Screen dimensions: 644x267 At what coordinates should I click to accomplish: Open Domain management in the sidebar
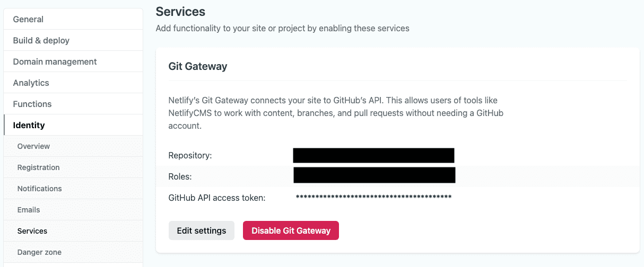click(55, 61)
